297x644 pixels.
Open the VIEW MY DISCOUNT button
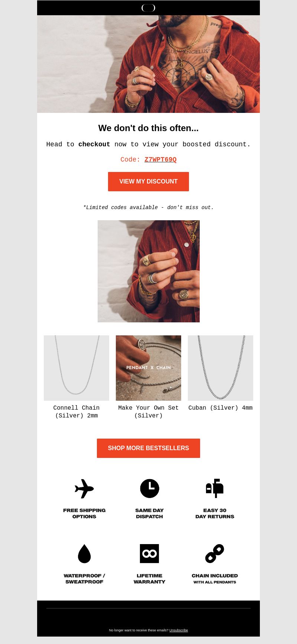tap(148, 182)
